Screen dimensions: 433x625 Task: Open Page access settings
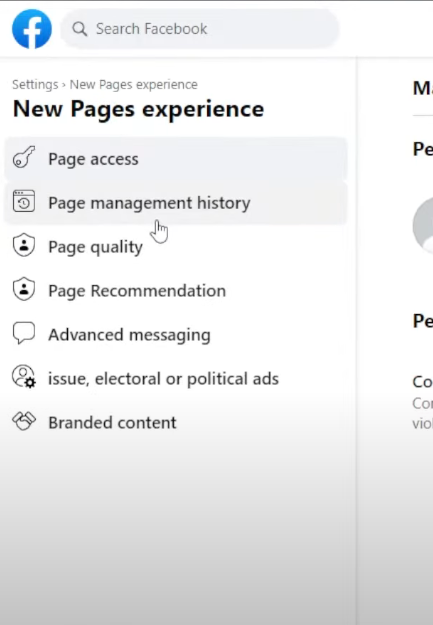[176, 159]
